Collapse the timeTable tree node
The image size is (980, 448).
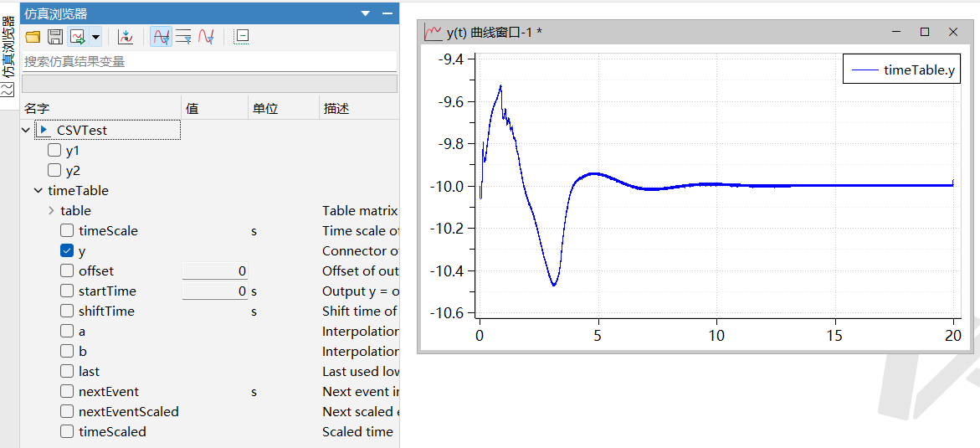pyautogui.click(x=38, y=191)
